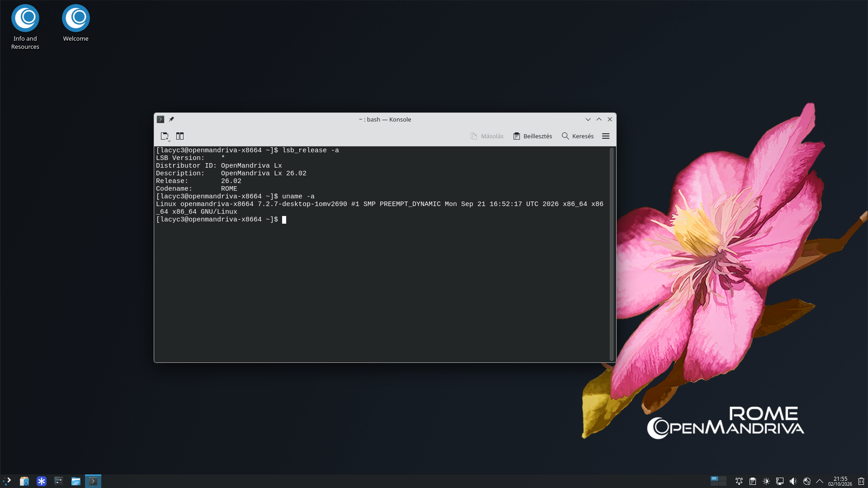The height and width of the screenshot is (488, 868).
Task: Click kernel string '7.2.7-desktop-1omv2690'
Action: point(302,204)
